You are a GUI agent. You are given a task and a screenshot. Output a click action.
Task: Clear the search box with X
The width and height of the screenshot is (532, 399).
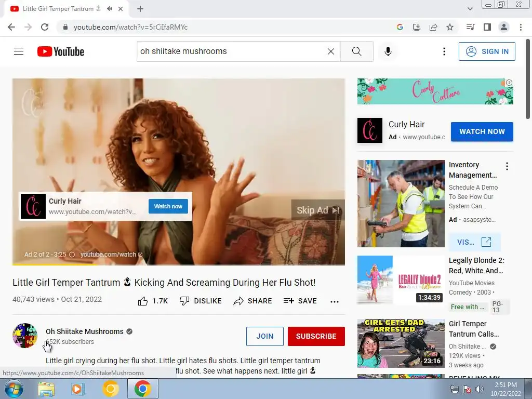tap(331, 51)
